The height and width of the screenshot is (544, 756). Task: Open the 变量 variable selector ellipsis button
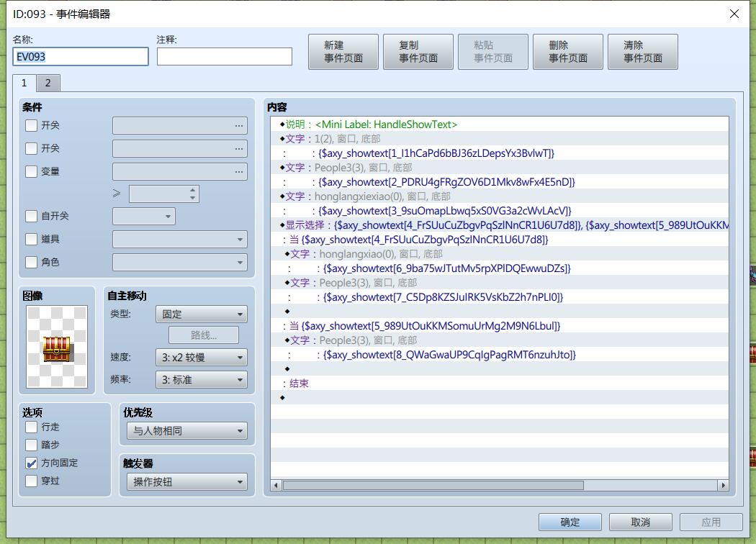(238, 171)
